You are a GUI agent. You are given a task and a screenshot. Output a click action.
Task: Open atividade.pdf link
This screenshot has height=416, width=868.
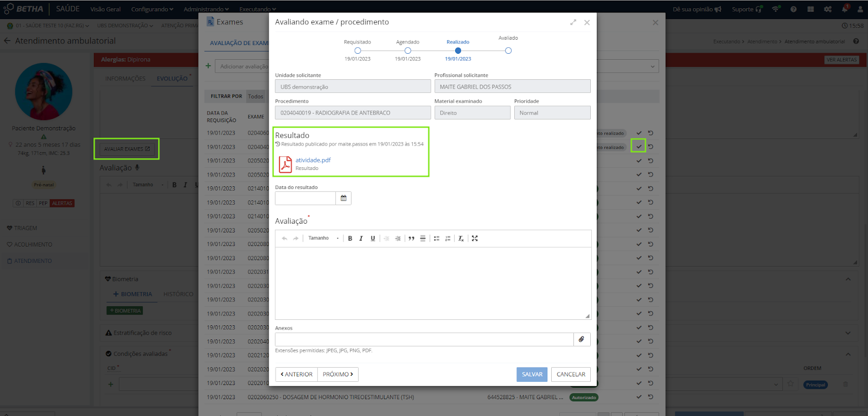[x=313, y=160]
